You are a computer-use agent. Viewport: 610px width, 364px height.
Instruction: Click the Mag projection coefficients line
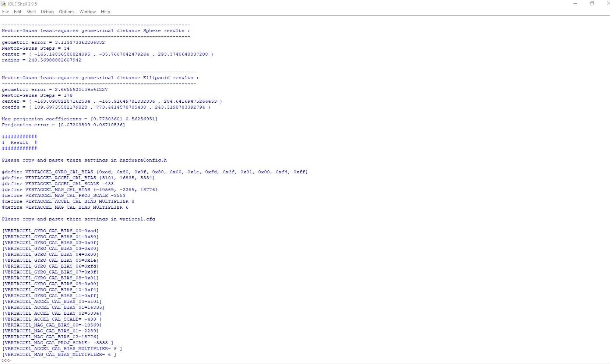coord(80,119)
